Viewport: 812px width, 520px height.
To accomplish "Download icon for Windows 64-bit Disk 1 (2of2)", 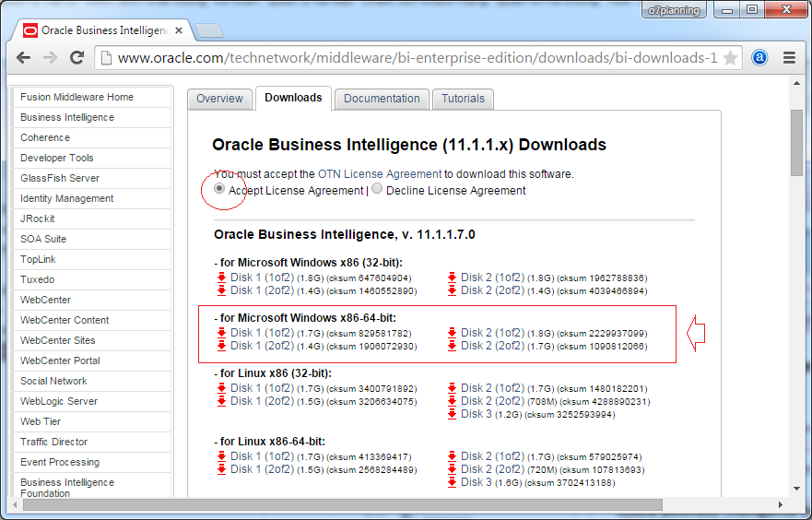I will point(221,346).
